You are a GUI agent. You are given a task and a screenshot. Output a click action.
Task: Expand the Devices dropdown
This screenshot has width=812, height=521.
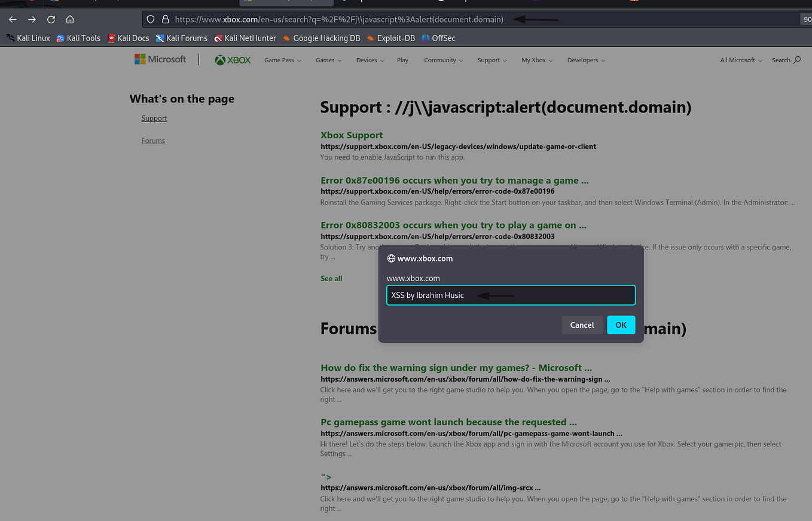point(369,60)
